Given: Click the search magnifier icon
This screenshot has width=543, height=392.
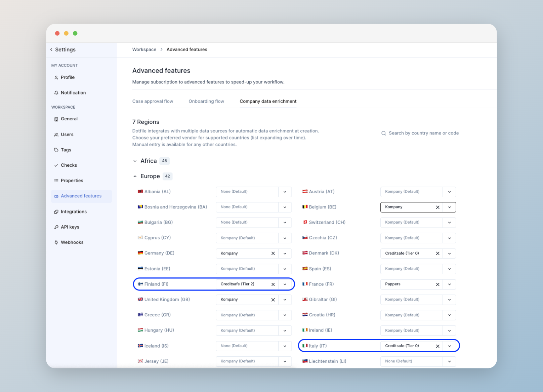Looking at the screenshot, I should point(383,133).
